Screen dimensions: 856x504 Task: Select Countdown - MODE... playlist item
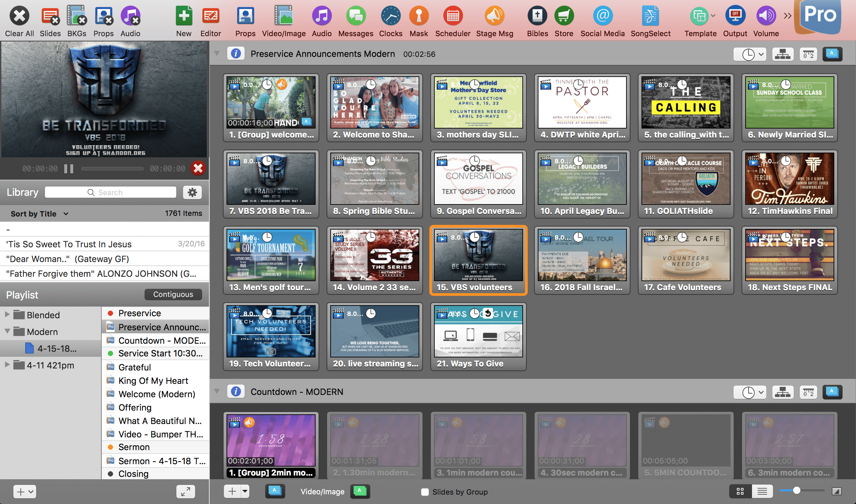tap(156, 340)
